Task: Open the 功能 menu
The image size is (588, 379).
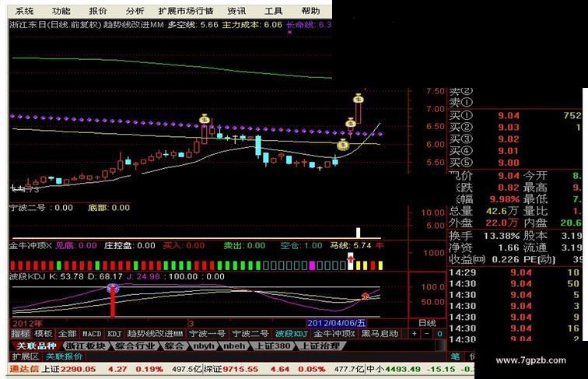Action: 61,11
